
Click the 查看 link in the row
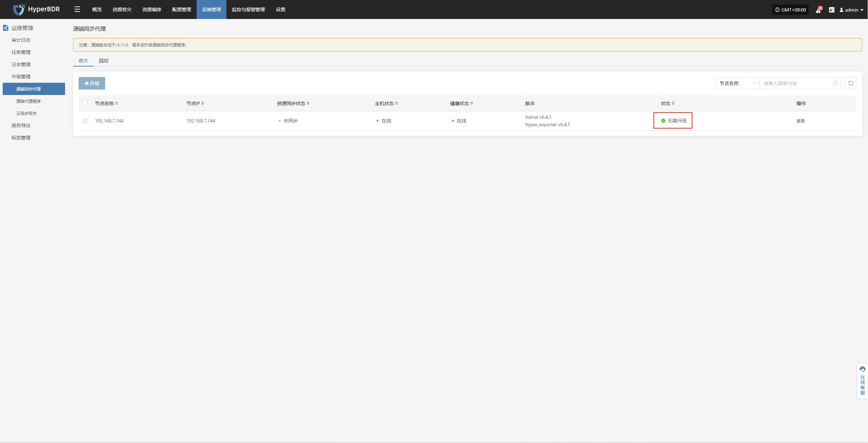pos(801,121)
